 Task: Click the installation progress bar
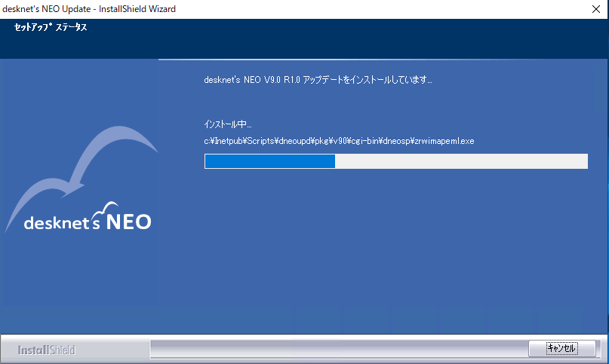[395, 161]
